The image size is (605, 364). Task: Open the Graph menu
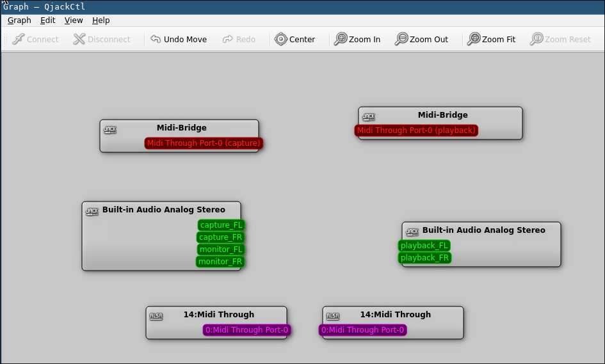tap(19, 20)
